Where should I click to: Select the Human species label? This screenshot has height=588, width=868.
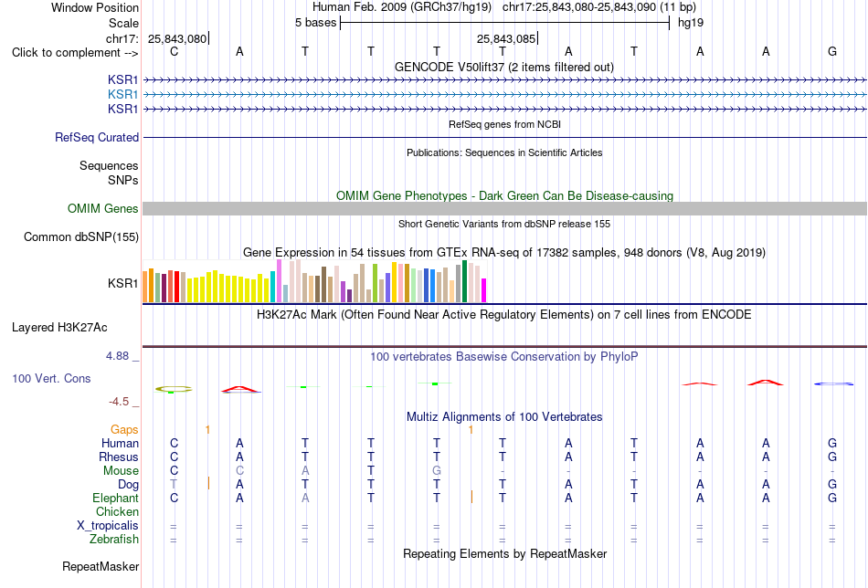[120, 443]
